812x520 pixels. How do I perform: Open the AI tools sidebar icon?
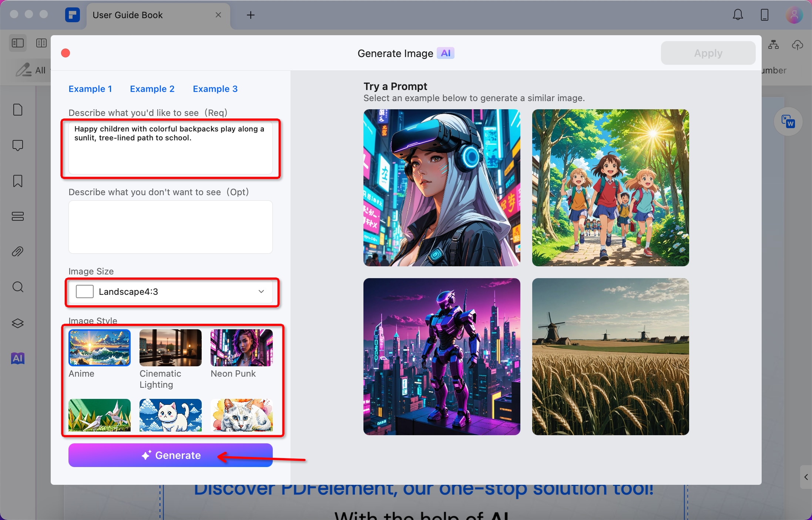(x=18, y=358)
